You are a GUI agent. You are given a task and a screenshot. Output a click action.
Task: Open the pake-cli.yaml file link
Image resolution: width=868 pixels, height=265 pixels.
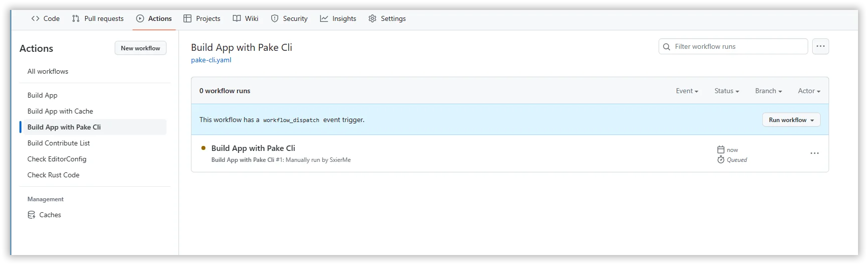[x=211, y=60]
